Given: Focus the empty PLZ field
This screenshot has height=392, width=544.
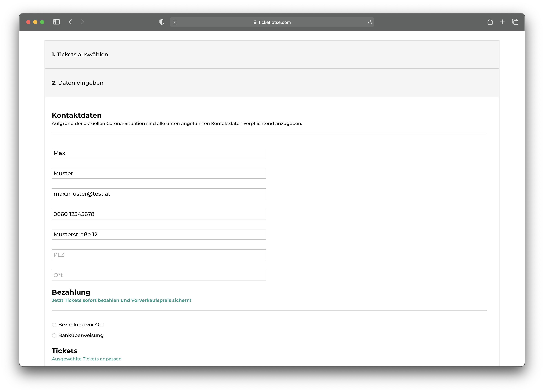Looking at the screenshot, I should tap(159, 255).
